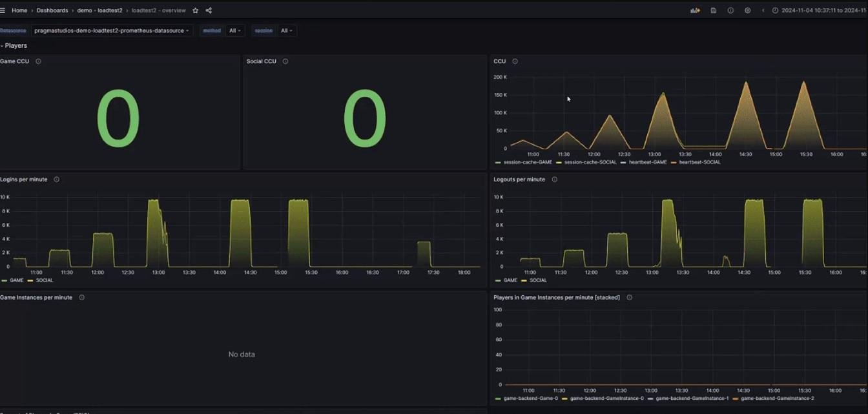
Task: Click the Add panel icon
Action: tap(695, 10)
